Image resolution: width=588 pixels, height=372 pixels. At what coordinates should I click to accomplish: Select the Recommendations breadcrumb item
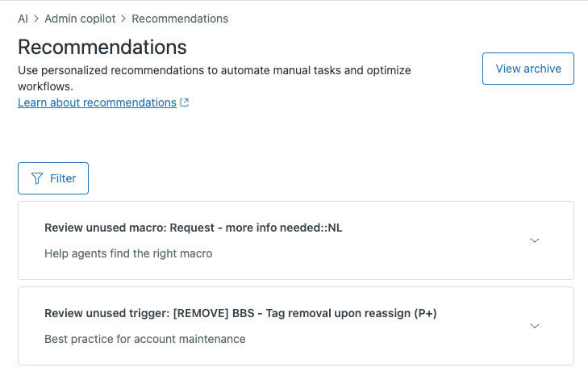tap(180, 18)
